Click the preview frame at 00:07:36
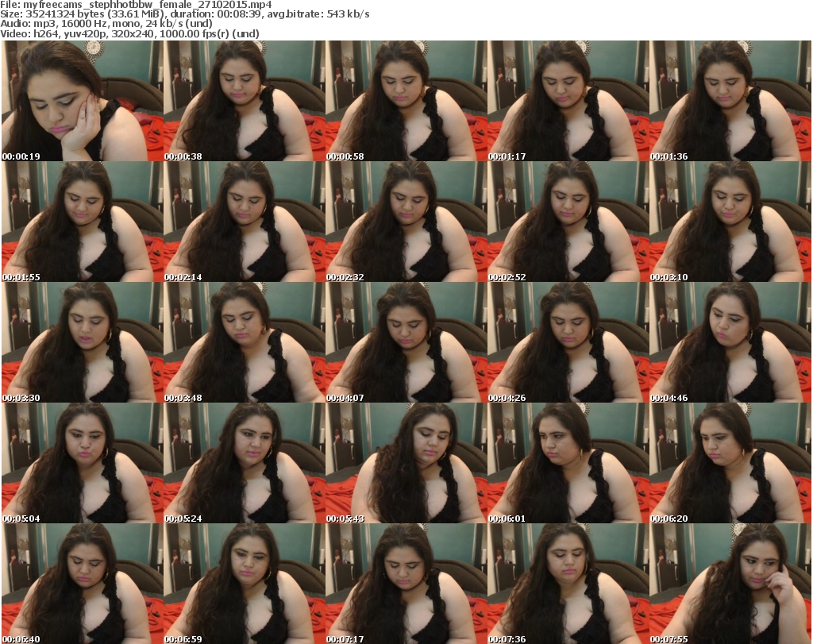Viewport: 813px width, 644px height. 568,584
